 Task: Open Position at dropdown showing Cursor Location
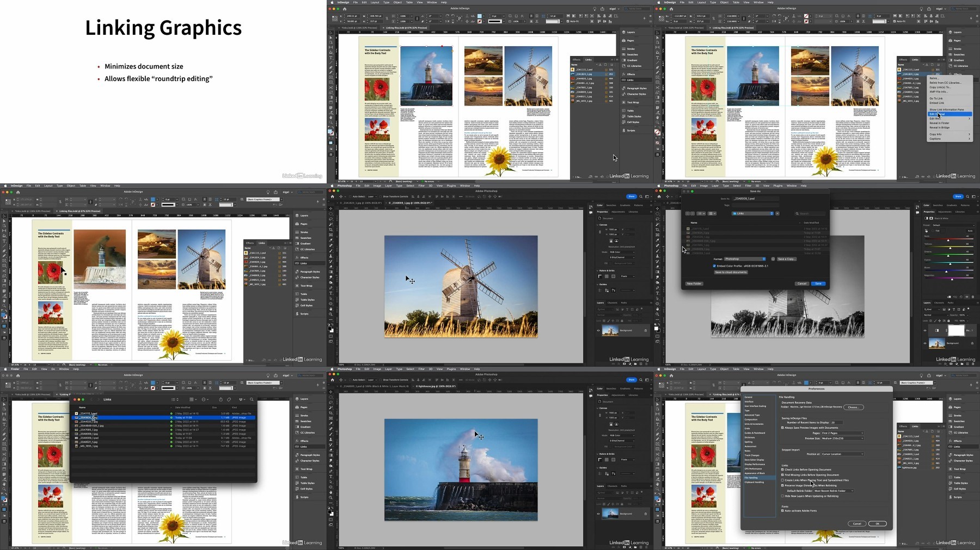842,454
